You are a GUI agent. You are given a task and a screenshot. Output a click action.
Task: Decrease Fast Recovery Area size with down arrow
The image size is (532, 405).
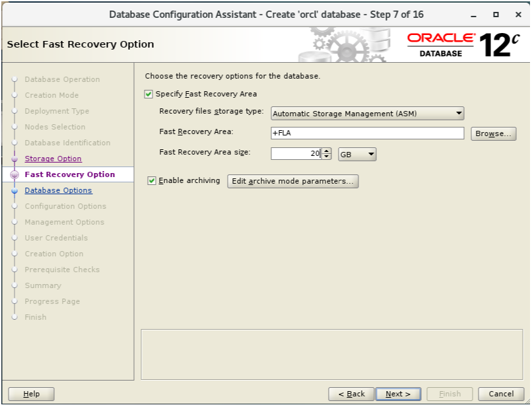click(x=326, y=157)
